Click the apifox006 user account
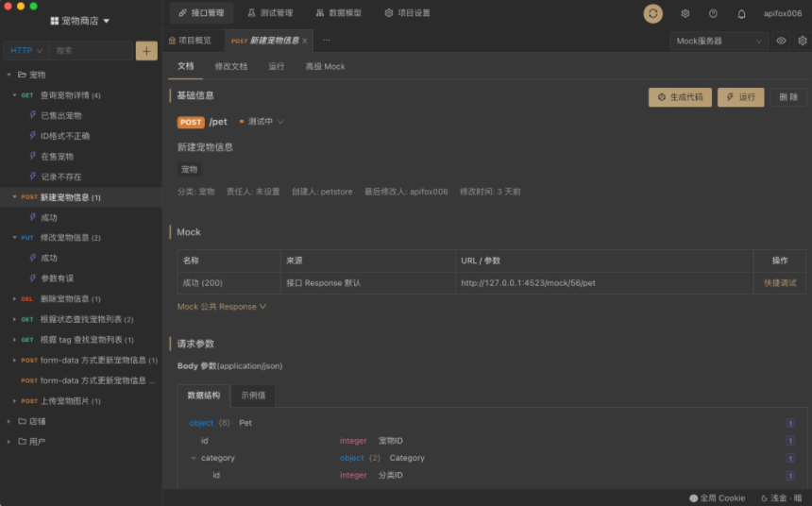 click(x=783, y=13)
